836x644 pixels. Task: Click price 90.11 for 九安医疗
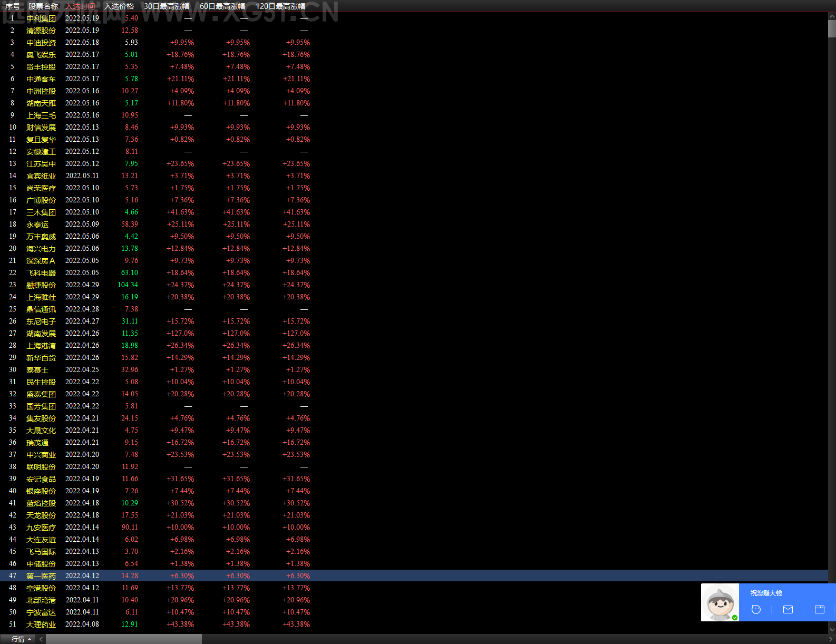coord(130,528)
